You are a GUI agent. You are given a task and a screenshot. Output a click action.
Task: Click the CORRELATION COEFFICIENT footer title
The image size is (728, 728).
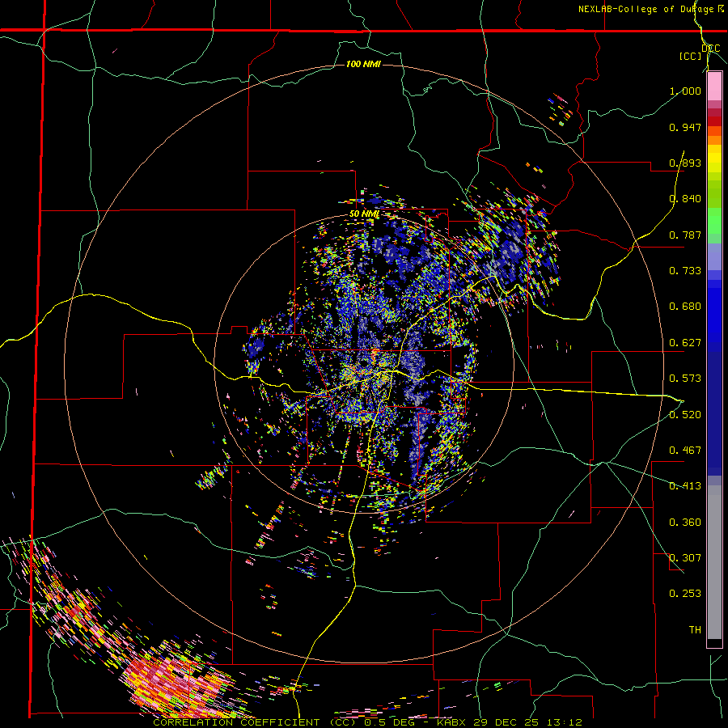[x=236, y=722]
